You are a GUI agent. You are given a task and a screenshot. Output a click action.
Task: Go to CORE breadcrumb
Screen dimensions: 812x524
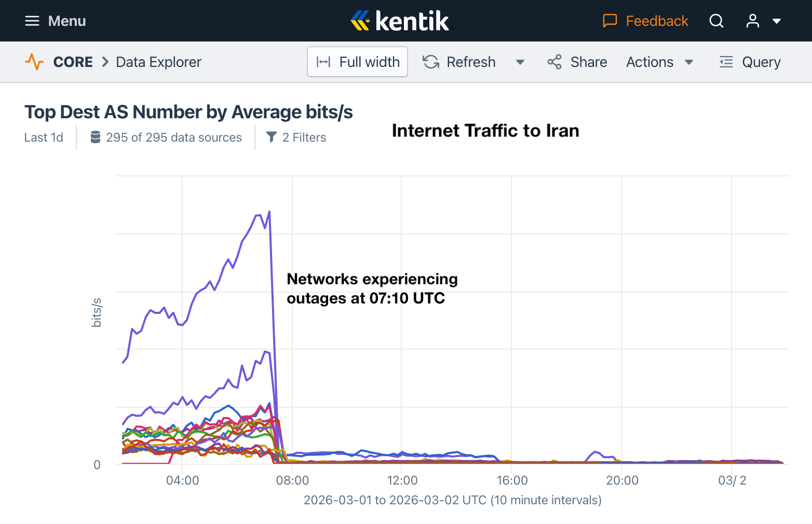(73, 62)
